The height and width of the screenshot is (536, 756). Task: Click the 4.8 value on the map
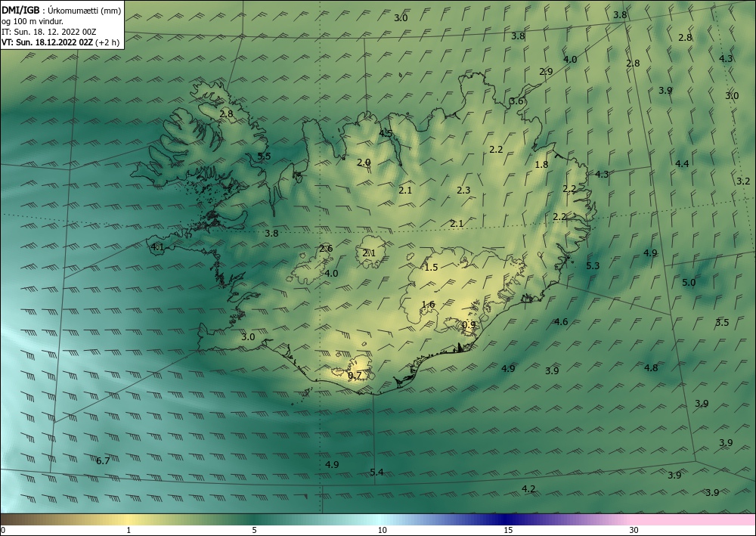tap(651, 367)
